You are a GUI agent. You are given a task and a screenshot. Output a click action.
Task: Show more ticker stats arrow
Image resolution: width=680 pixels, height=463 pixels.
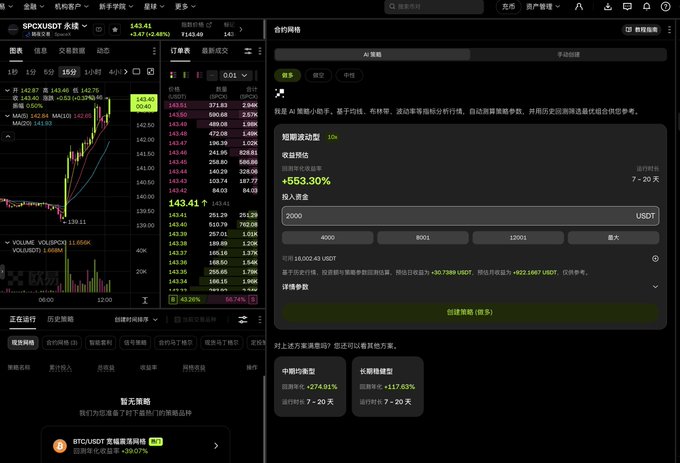coord(241,29)
